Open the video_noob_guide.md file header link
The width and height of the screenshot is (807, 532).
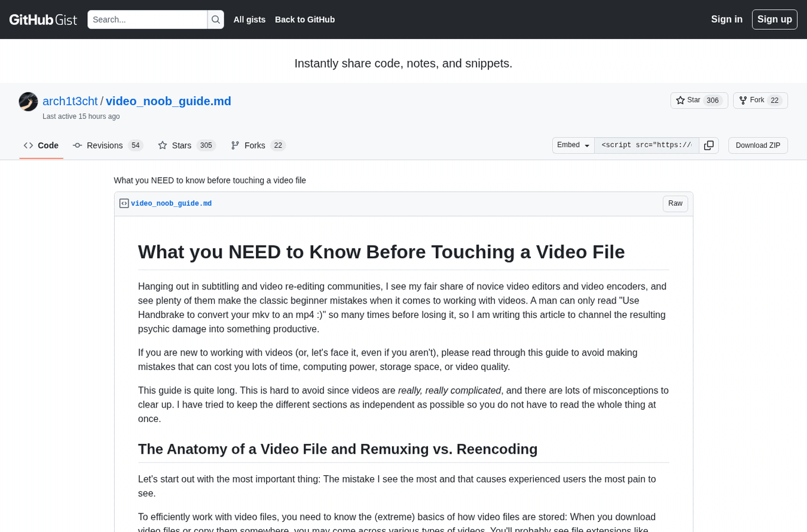[172, 204]
